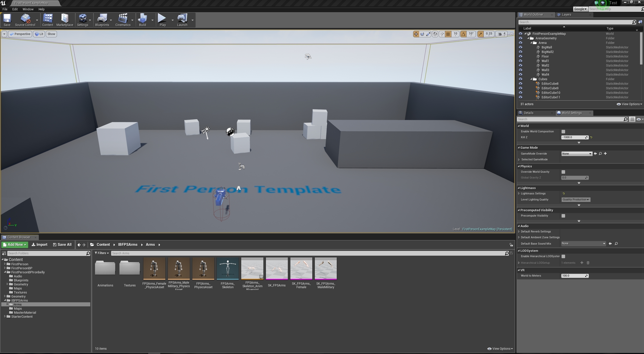Click the trash icon for Hierarchical LODSetup
This screenshot has width=644, height=354.
(588, 263)
